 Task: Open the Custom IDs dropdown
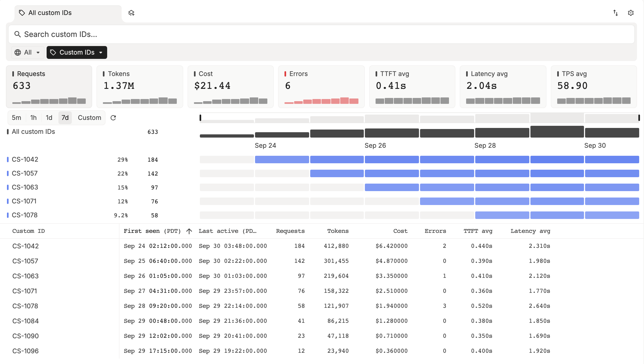(77, 52)
